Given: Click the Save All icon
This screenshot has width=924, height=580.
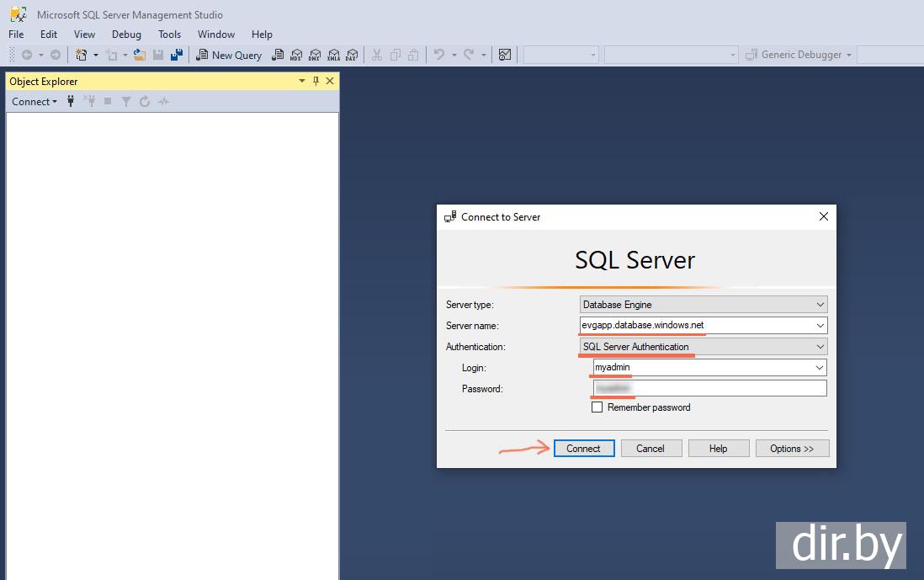Looking at the screenshot, I should 177,55.
